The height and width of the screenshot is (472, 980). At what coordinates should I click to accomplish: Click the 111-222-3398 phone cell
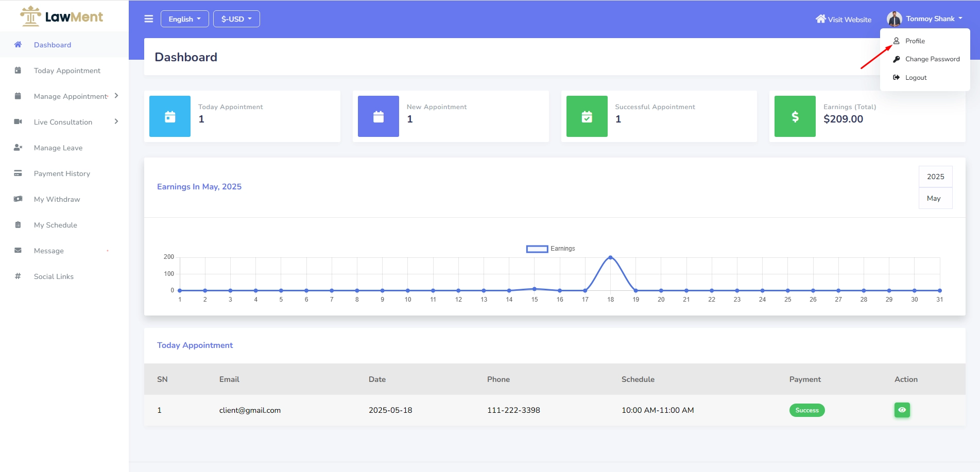(x=513, y=410)
